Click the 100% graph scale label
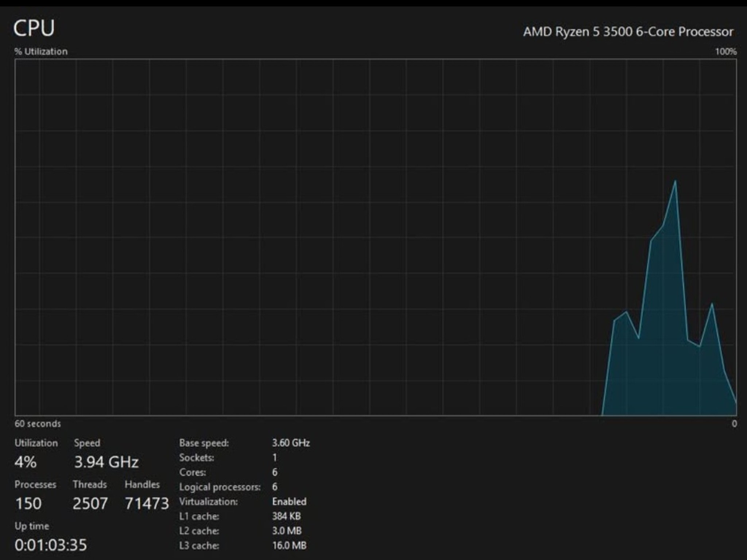This screenshot has height=560, width=747. pyautogui.click(x=726, y=51)
